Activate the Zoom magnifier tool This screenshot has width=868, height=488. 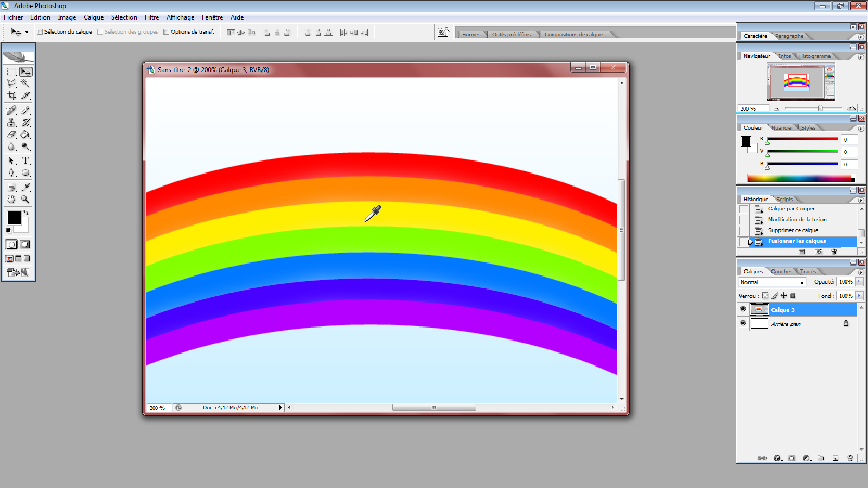pos(25,199)
